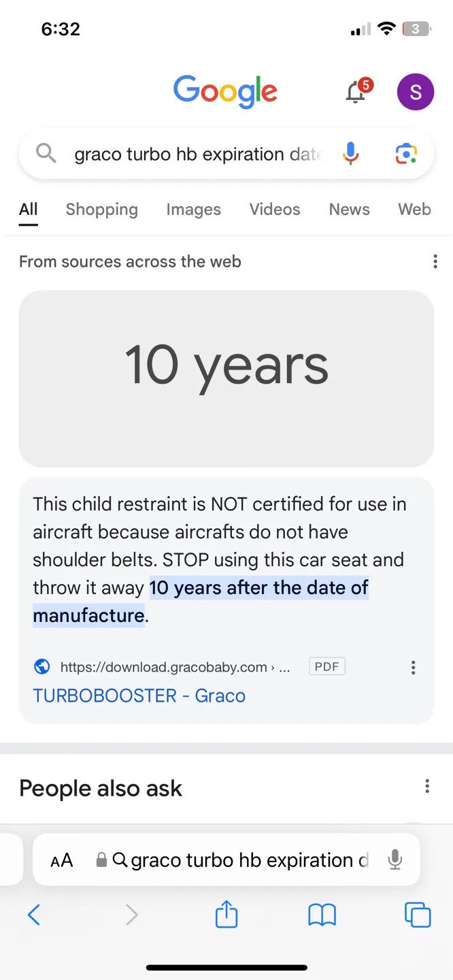
Task: Tap the dictation mic in the address bar
Action: pyautogui.click(x=395, y=860)
